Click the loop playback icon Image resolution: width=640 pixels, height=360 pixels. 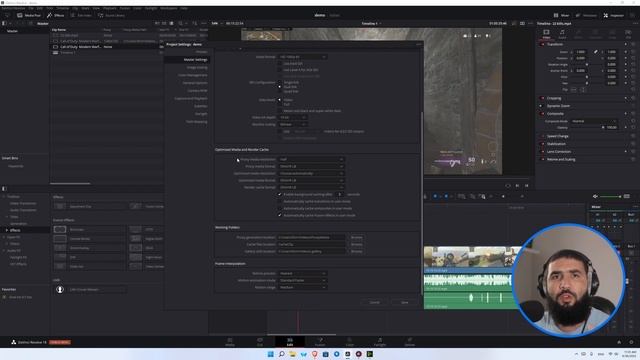pos(508,186)
